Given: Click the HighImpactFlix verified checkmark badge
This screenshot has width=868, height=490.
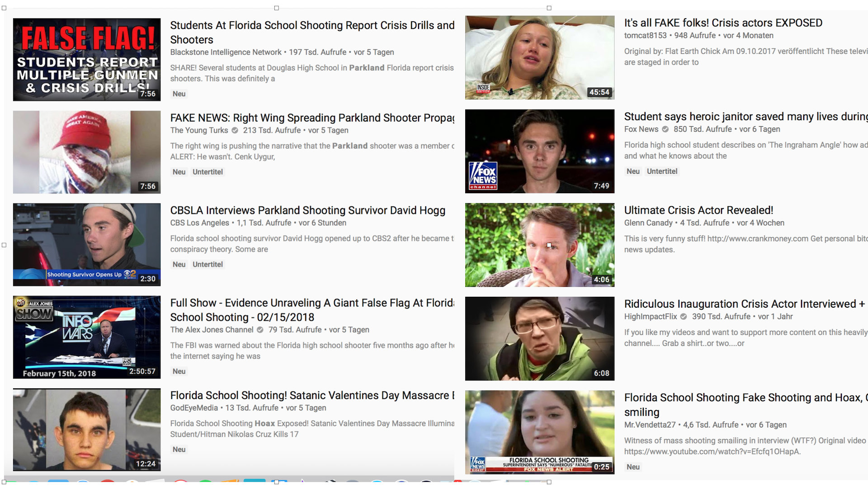Looking at the screenshot, I should point(684,317).
